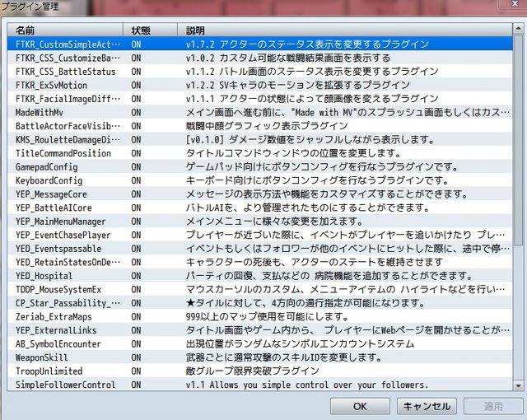527x420 pixels.
Task: Click description '敵グループ限界突破プラグイン'
Action: coord(253,371)
